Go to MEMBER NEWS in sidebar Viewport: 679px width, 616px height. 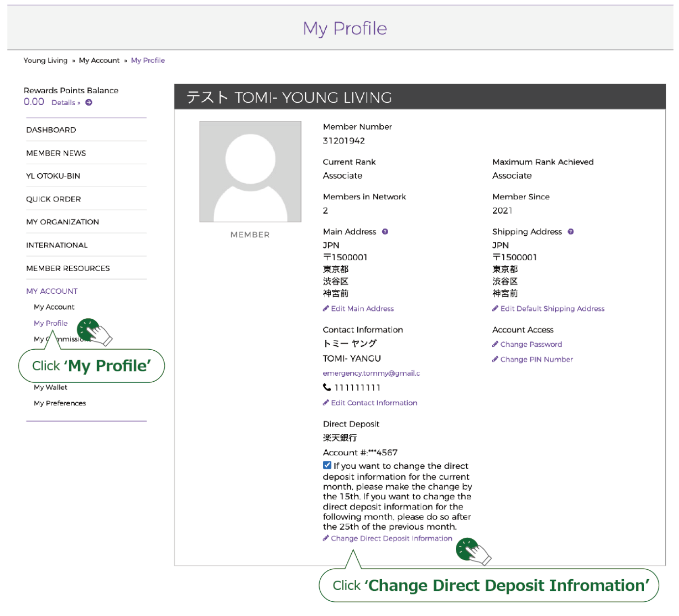click(x=56, y=153)
